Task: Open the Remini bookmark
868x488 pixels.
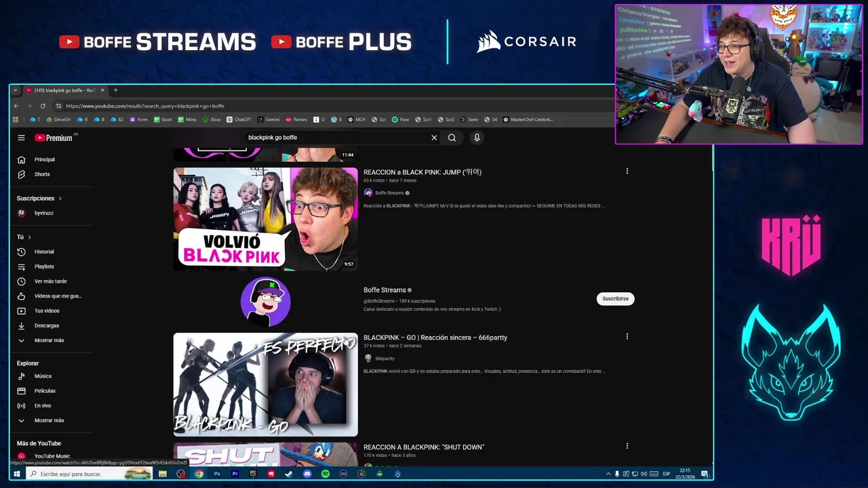Action: click(x=296, y=119)
